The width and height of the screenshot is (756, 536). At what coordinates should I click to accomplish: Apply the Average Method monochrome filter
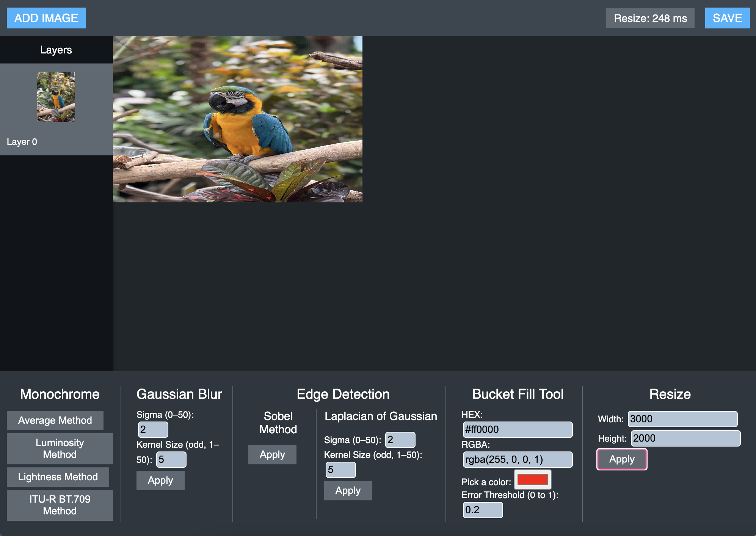55,420
